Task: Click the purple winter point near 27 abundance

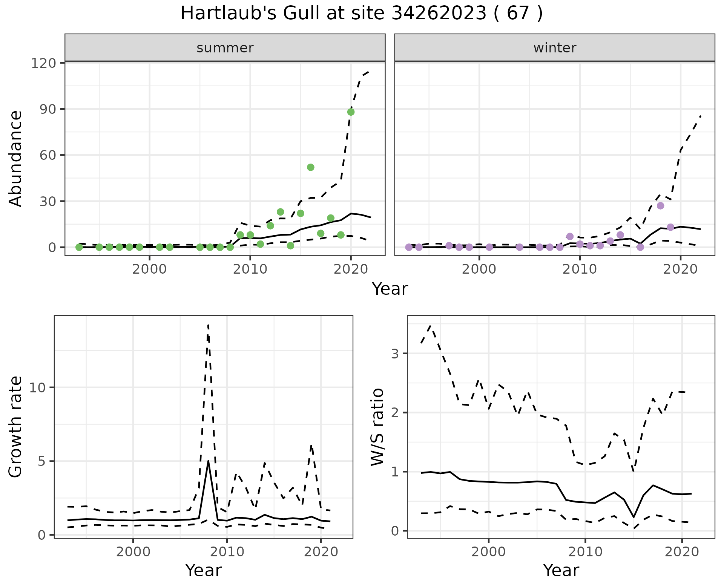Action: pos(660,206)
